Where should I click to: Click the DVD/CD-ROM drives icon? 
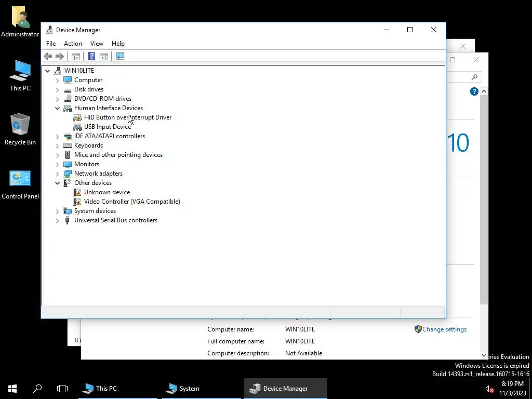[x=68, y=99]
